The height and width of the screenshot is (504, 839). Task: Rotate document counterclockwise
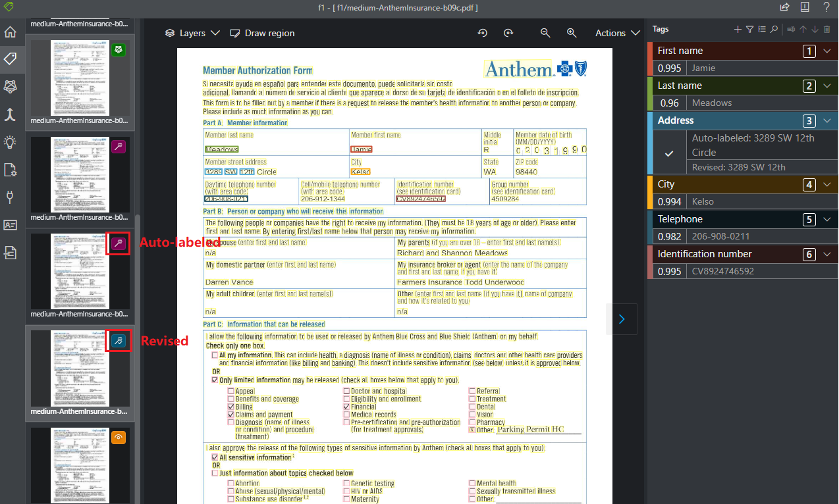pyautogui.click(x=482, y=33)
